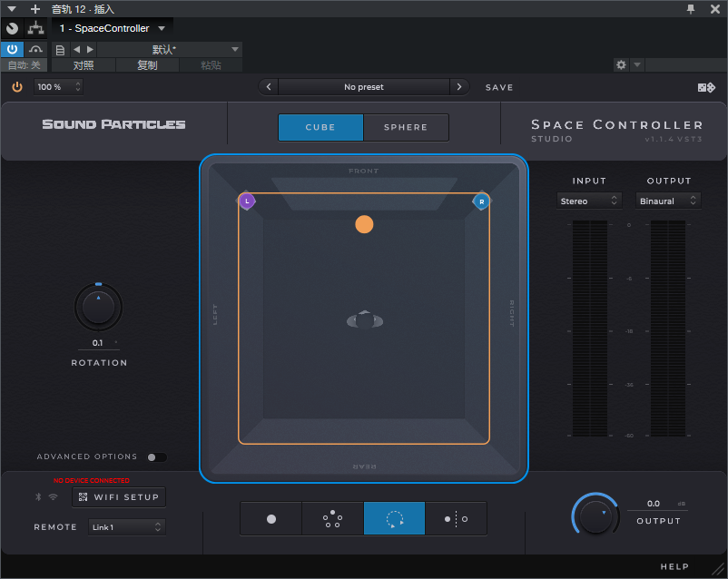Click the plus icon in title bar
The height and width of the screenshot is (579, 728).
point(34,9)
